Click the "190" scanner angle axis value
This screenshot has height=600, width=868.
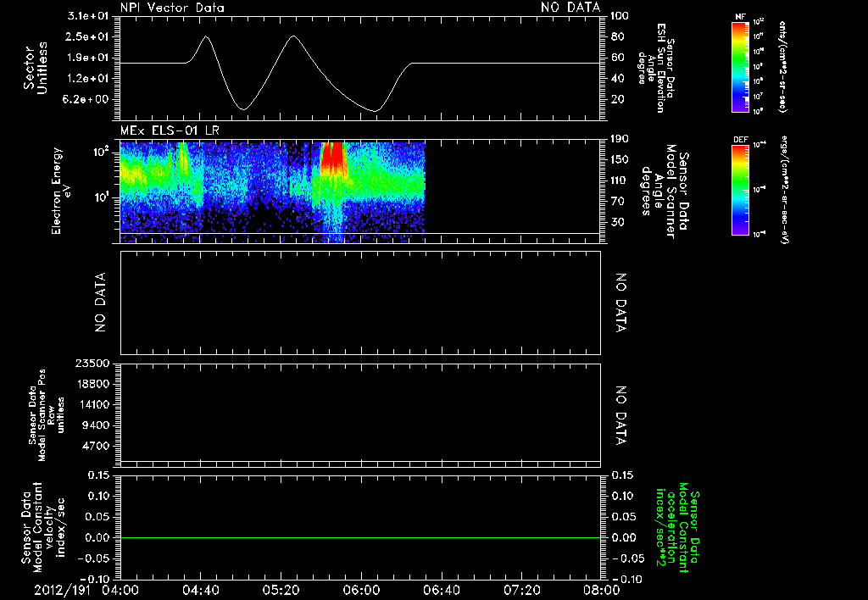click(620, 139)
